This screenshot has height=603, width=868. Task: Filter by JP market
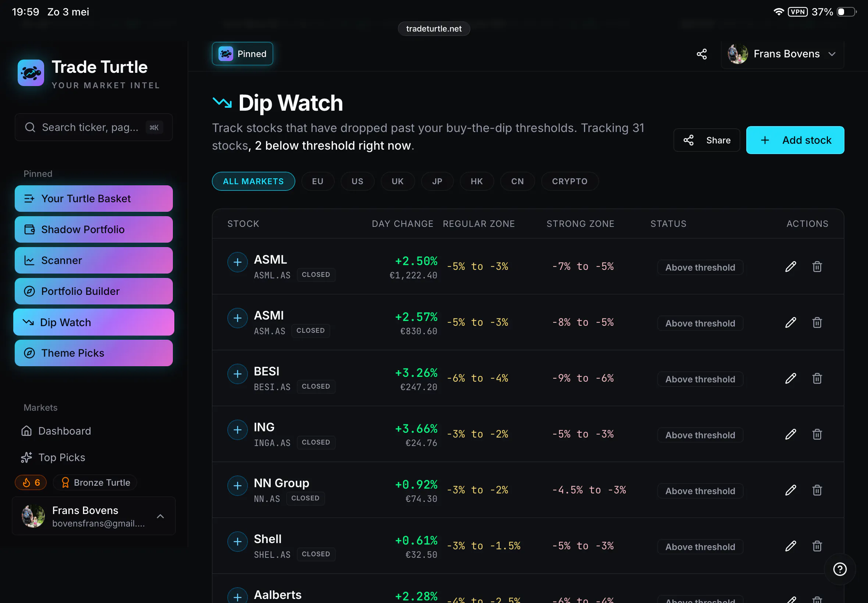[437, 182]
